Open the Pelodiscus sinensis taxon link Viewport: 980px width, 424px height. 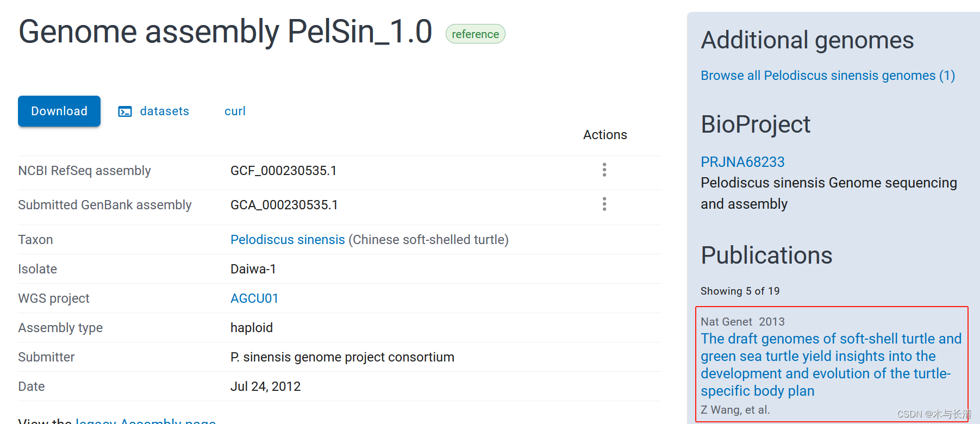288,240
